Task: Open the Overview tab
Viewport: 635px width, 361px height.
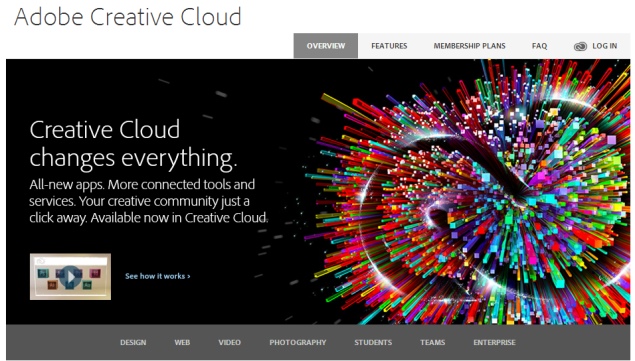Action: point(326,46)
